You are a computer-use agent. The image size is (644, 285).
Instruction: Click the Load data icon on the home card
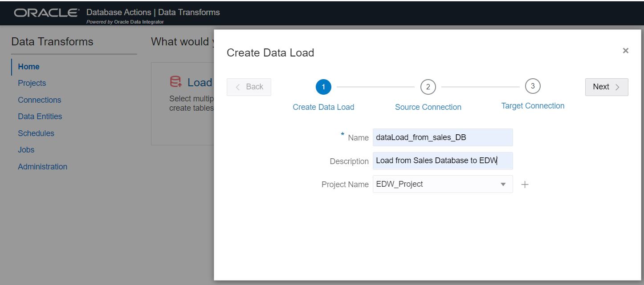pyautogui.click(x=176, y=82)
